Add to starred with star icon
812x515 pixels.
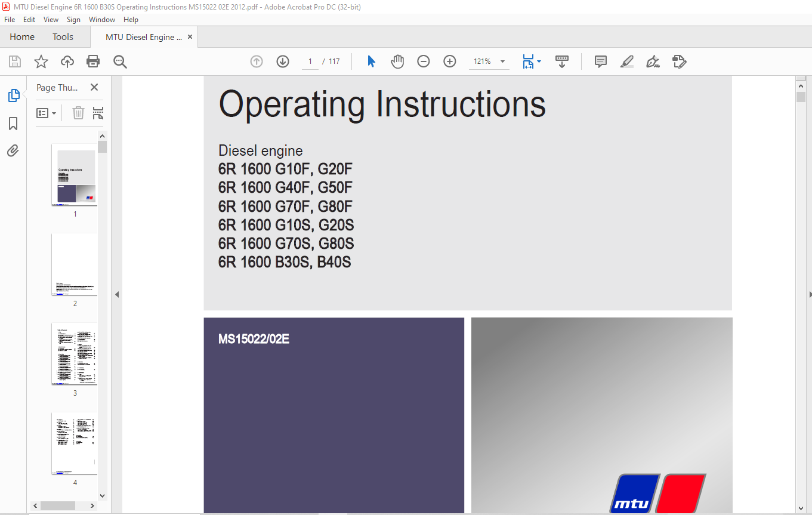click(41, 61)
